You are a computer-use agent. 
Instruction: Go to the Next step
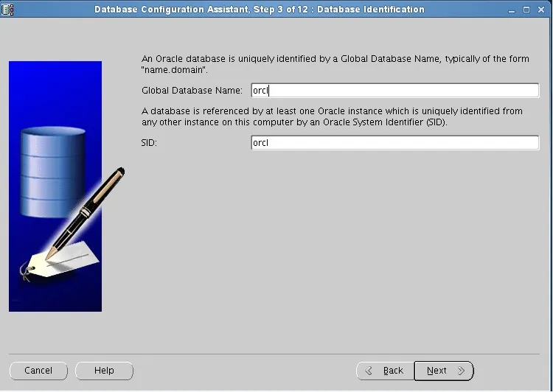(444, 371)
